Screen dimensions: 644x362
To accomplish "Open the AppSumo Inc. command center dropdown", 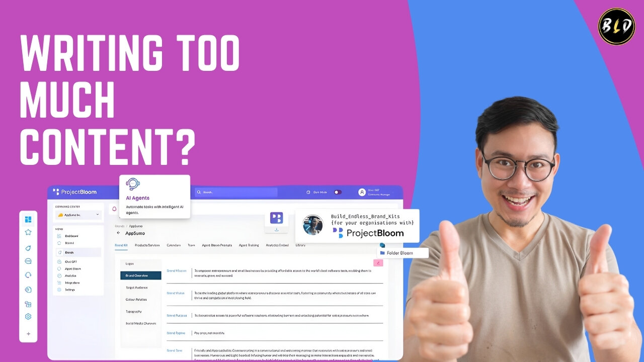I will click(x=78, y=215).
